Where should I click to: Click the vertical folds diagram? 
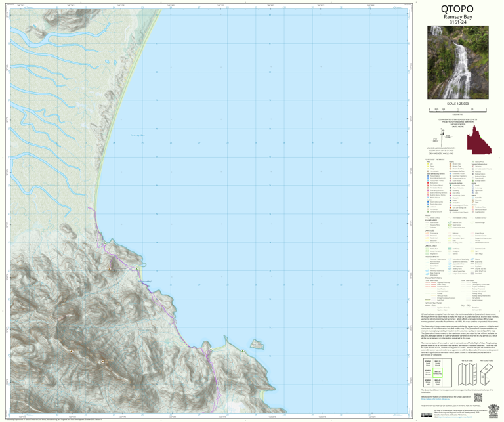(467, 375)
